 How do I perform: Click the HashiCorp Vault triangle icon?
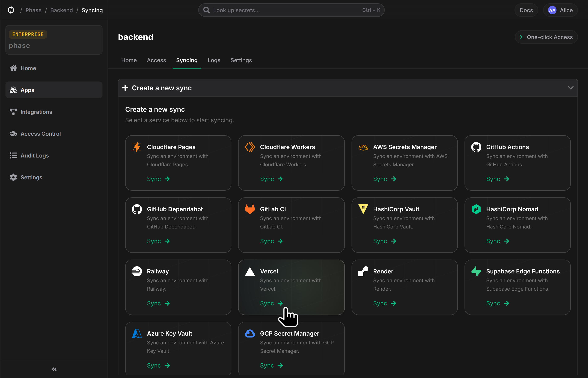pos(363,209)
